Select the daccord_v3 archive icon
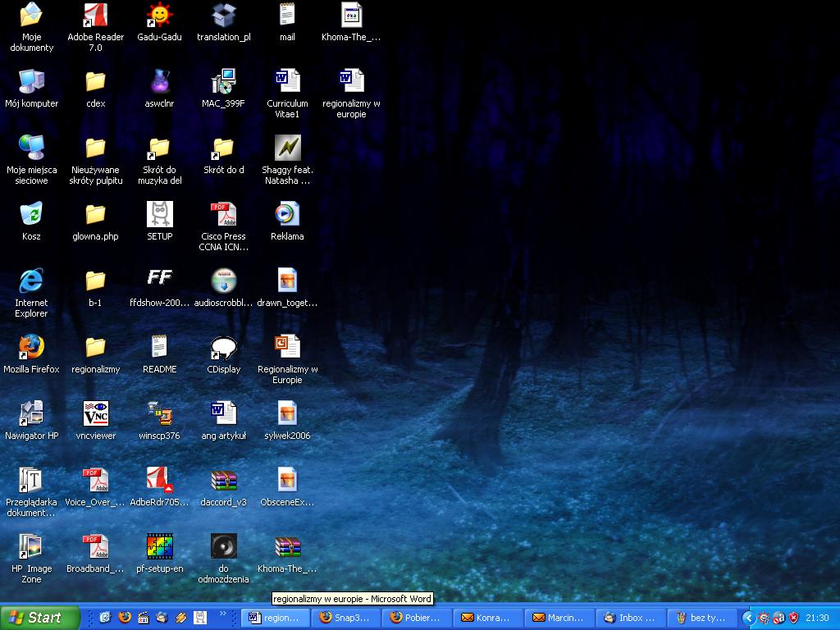 click(x=223, y=481)
